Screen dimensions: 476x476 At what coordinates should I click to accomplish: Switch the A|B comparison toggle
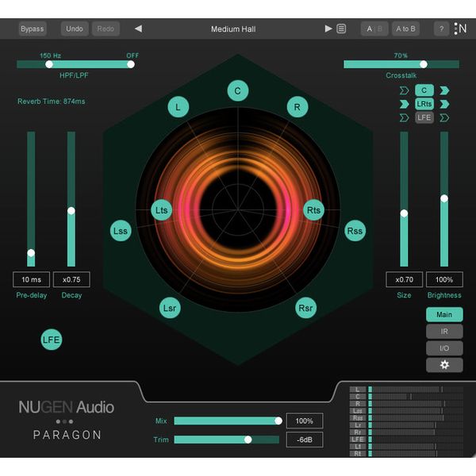click(374, 29)
